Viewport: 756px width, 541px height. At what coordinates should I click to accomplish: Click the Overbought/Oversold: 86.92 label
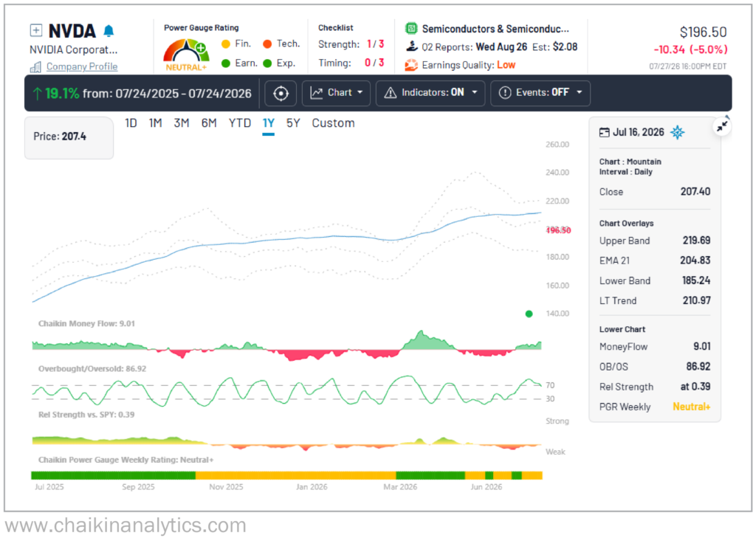click(92, 369)
